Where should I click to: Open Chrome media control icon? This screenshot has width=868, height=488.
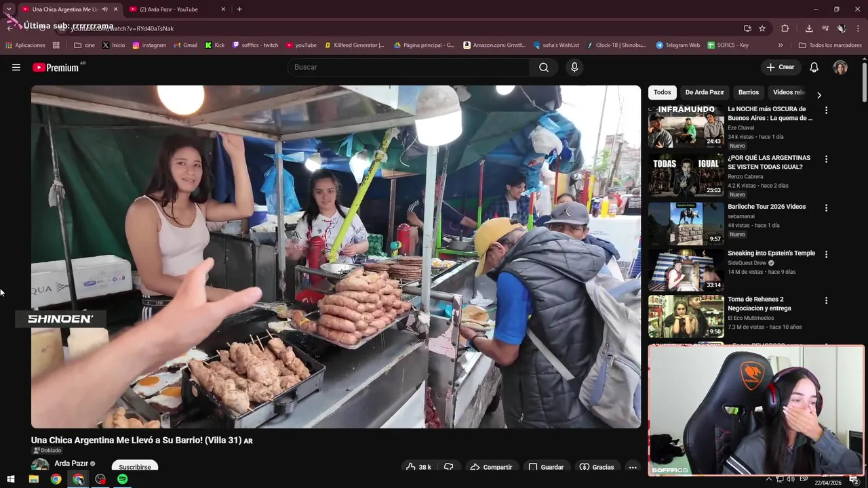[x=825, y=28]
